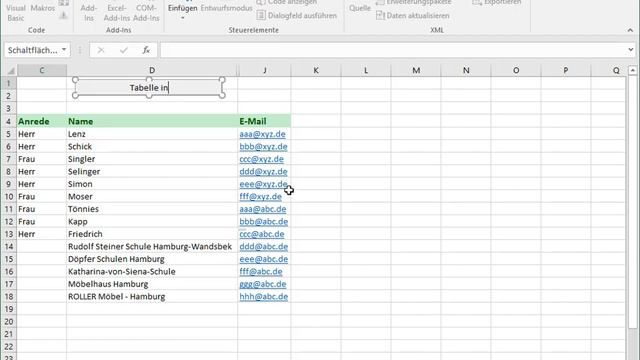Image resolution: width=640 pixels, height=360 pixels.
Task: Select column J header
Action: tap(264, 71)
